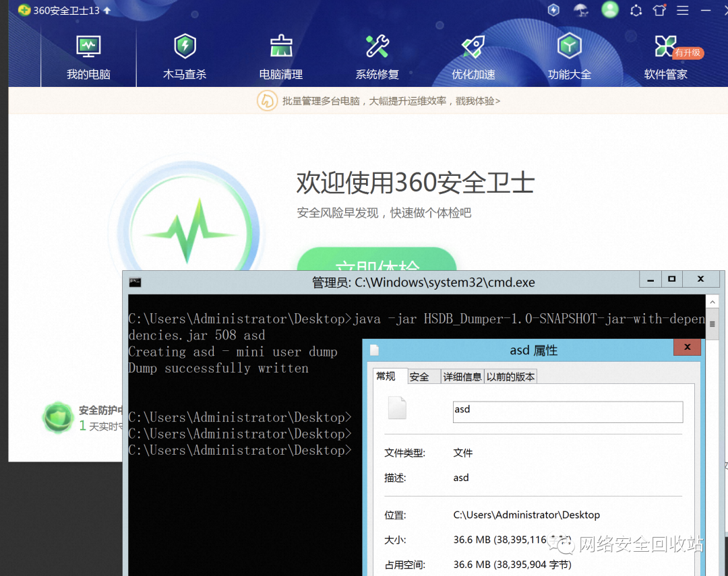Click the location text C:\Users\Administrator\Desktop in properties
This screenshot has height=576, width=728.
coord(526,515)
